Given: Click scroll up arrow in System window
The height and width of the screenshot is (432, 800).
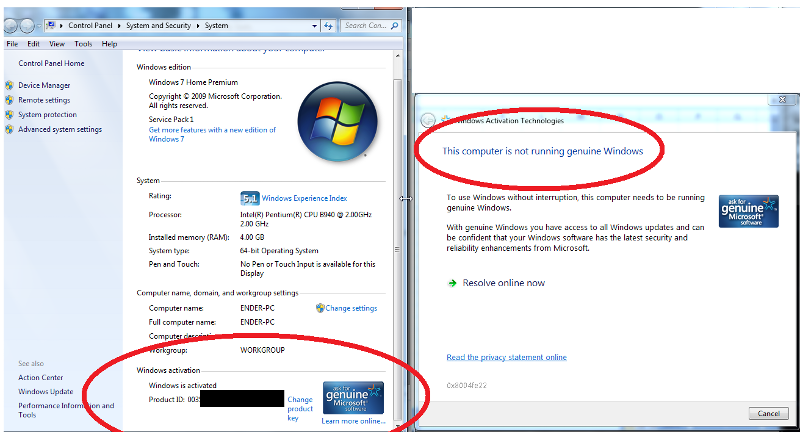Looking at the screenshot, I should [x=397, y=56].
